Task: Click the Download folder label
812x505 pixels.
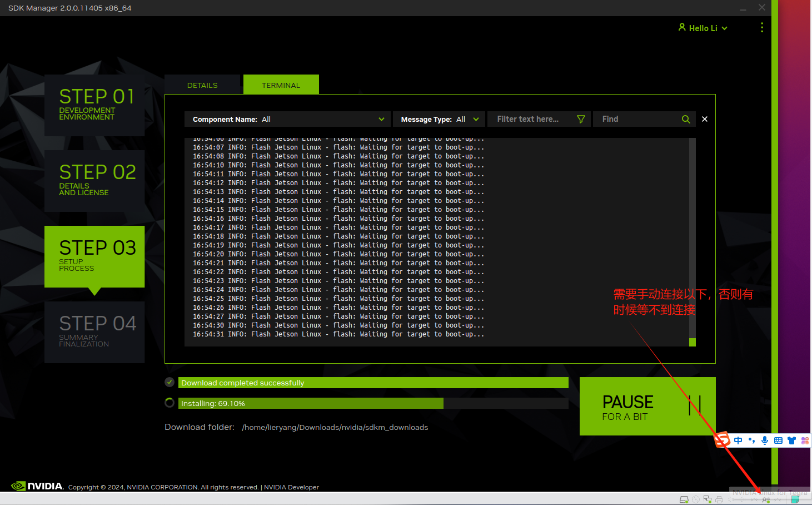Action: (200, 427)
